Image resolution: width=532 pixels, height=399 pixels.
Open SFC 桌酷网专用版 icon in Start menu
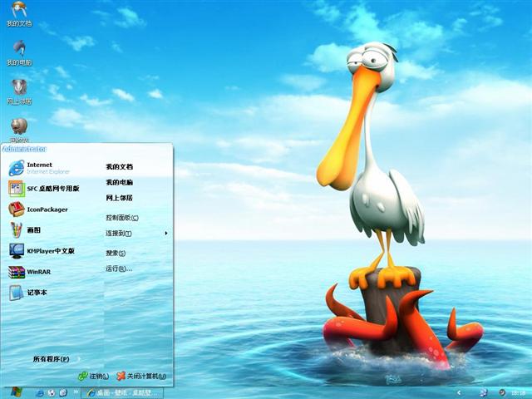click(x=17, y=189)
